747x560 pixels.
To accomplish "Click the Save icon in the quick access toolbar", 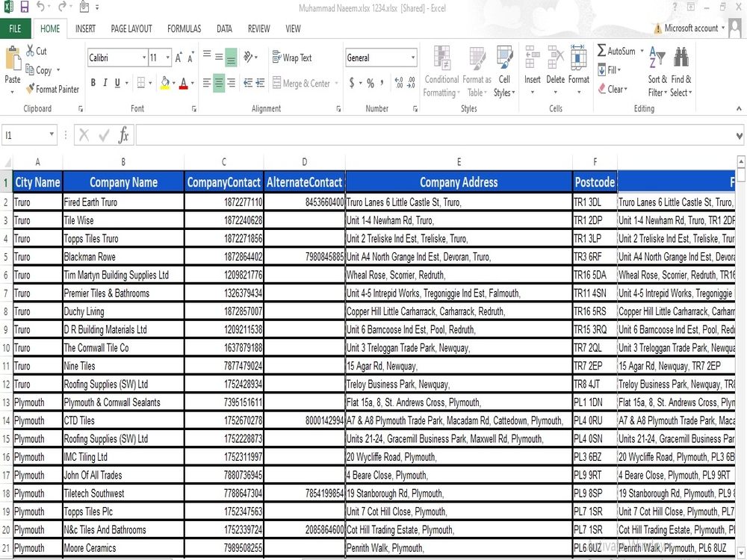I will coord(25,7).
